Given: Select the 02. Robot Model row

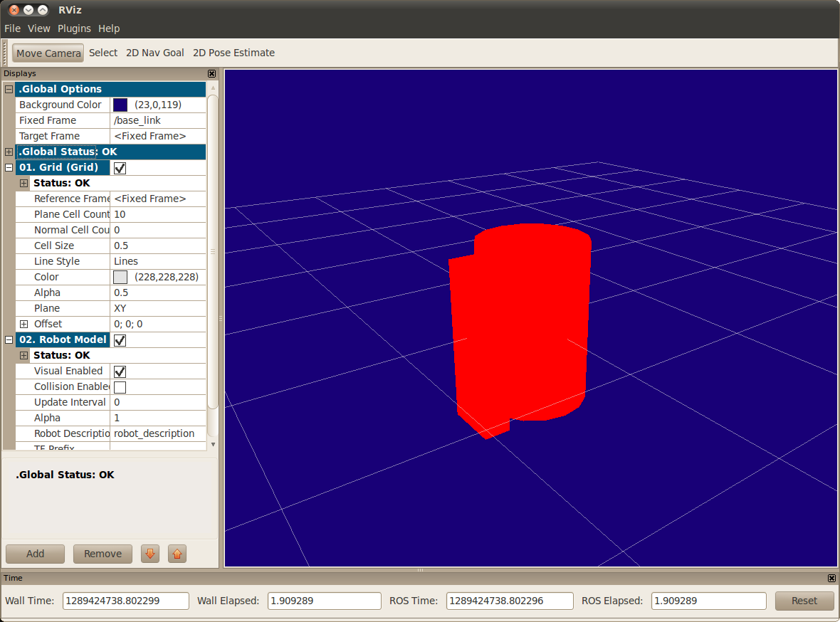Looking at the screenshot, I should [x=63, y=339].
